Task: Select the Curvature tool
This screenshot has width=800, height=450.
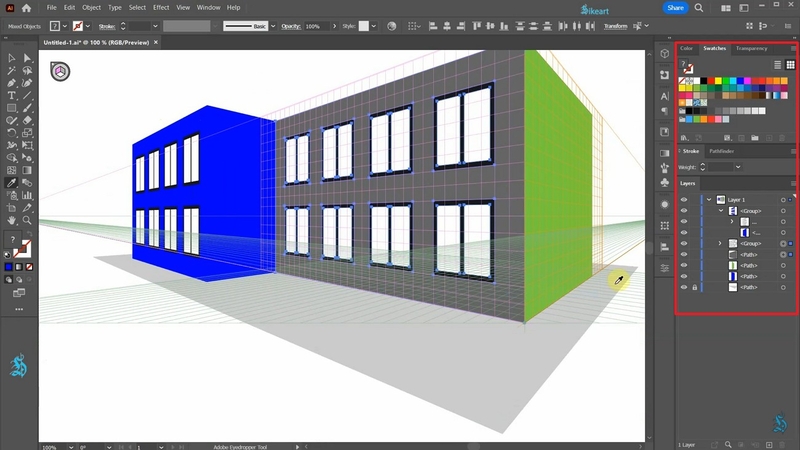Action: [27, 83]
